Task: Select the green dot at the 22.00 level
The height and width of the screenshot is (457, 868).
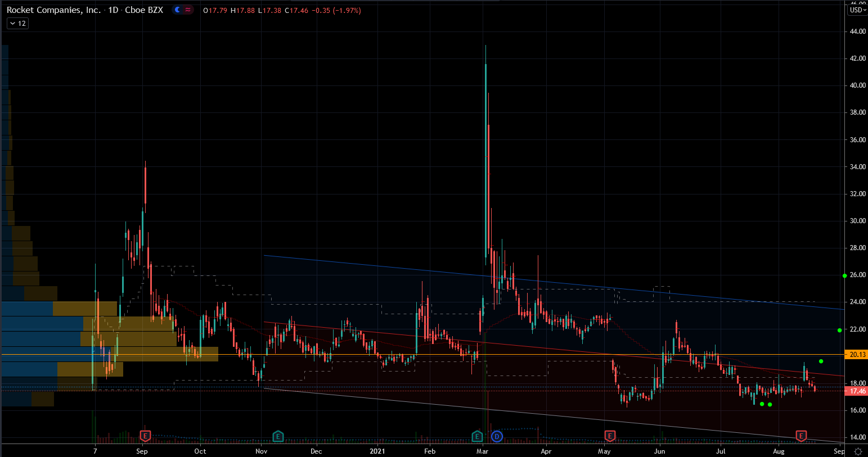Action: tap(840, 331)
